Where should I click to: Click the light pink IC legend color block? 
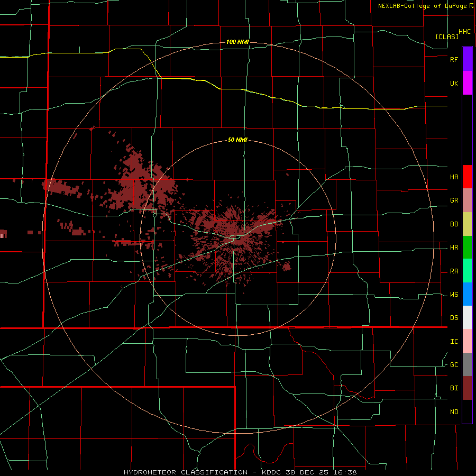pyautogui.click(x=467, y=341)
